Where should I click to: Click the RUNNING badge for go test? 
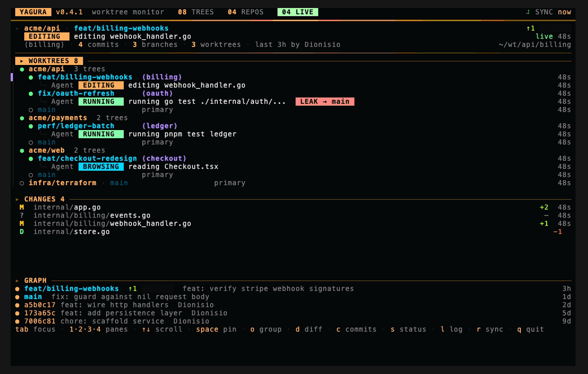(101, 102)
